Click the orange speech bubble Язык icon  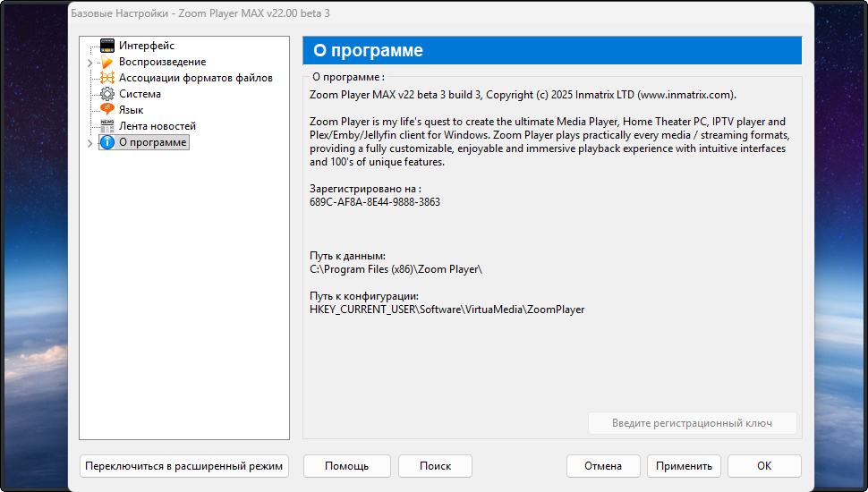pos(107,110)
